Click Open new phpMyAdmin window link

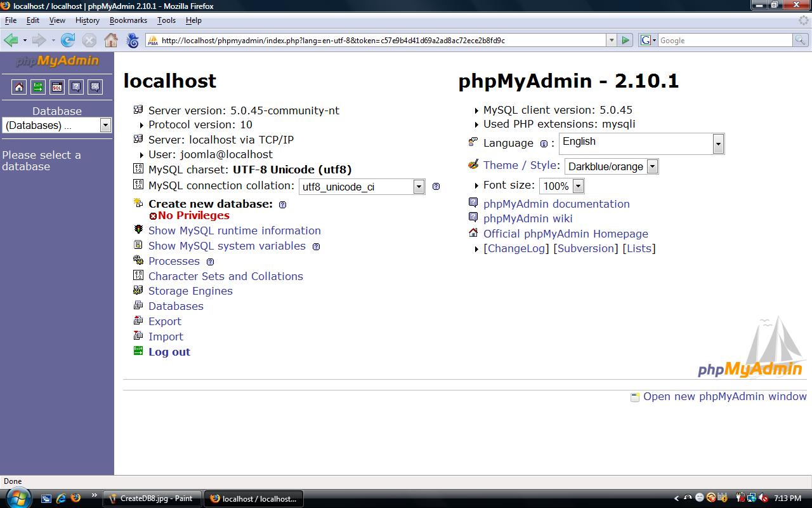click(x=724, y=396)
